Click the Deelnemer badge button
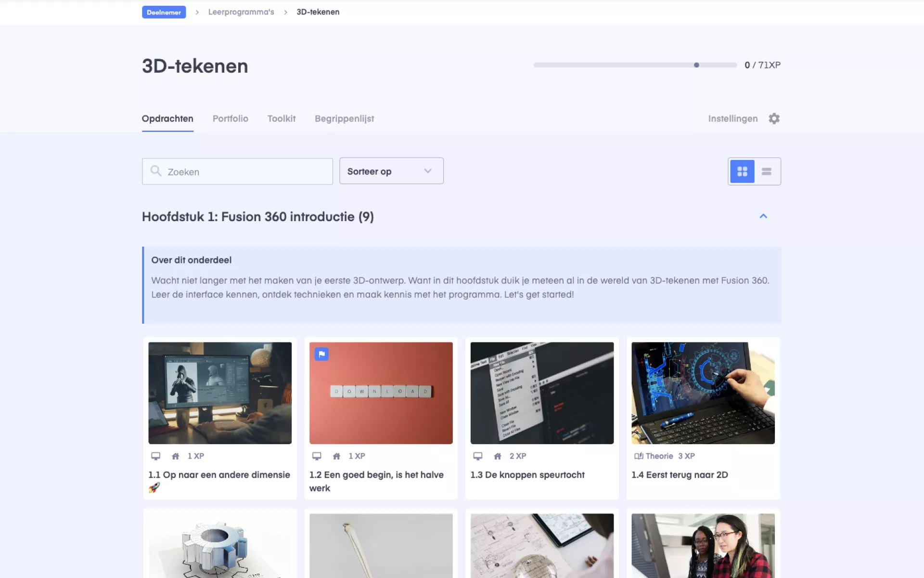The width and height of the screenshot is (924, 578). pyautogui.click(x=164, y=12)
